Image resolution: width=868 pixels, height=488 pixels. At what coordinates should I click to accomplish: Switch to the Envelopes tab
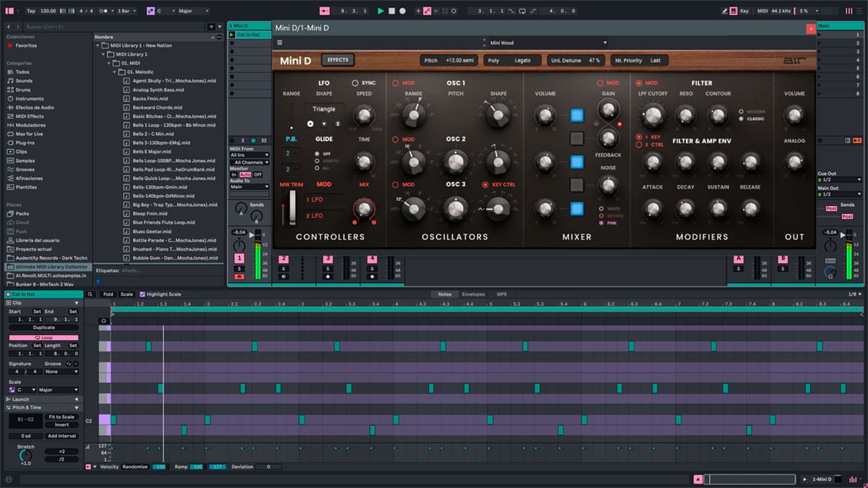tap(473, 294)
